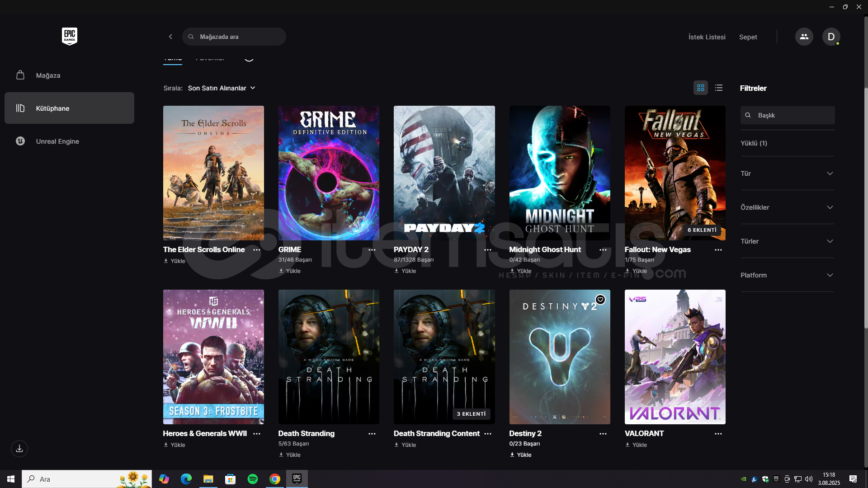Click Yükle under Heroes & Generals WWII
This screenshot has height=488, width=868.
click(x=175, y=445)
